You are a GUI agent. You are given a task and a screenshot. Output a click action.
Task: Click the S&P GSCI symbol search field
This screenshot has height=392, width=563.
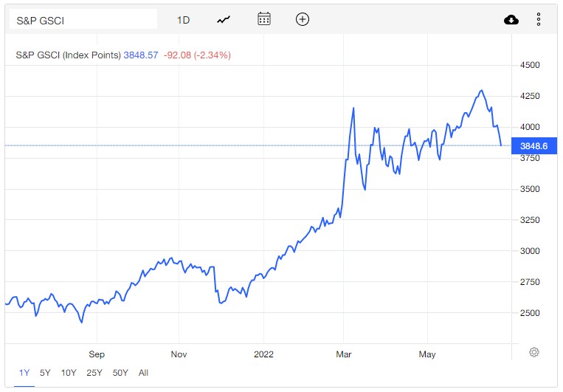click(x=83, y=20)
